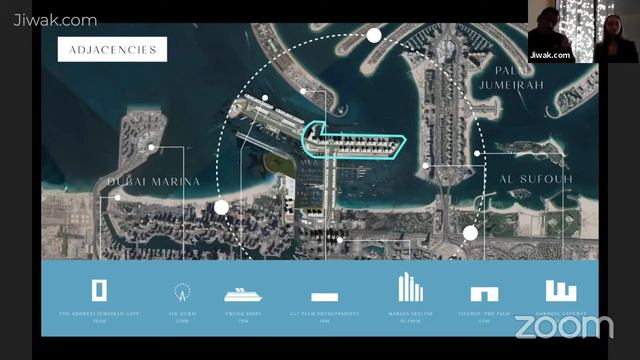Viewport: 640px width, 360px height.
Task: Click the Ain Dubai ferris wheel icon
Action: (x=182, y=292)
